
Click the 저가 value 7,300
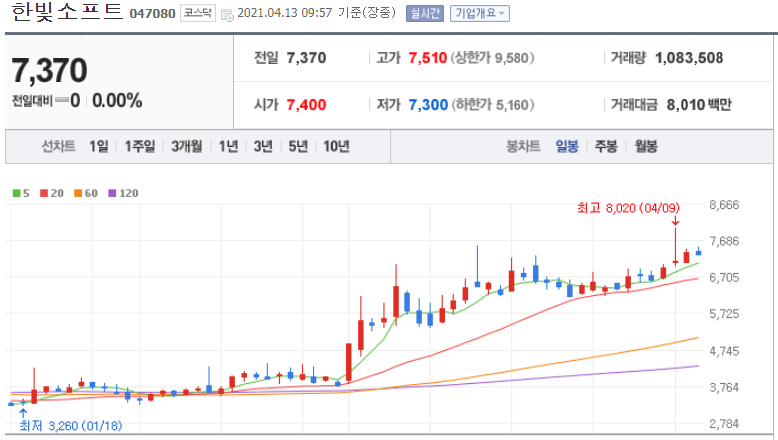coord(428,105)
